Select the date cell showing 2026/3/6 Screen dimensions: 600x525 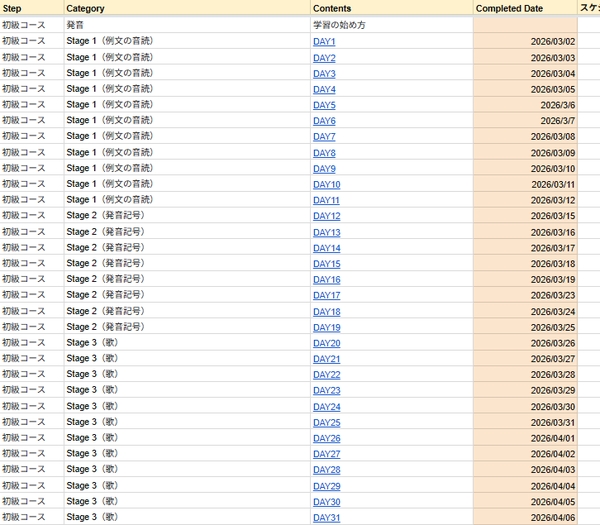tap(525, 105)
